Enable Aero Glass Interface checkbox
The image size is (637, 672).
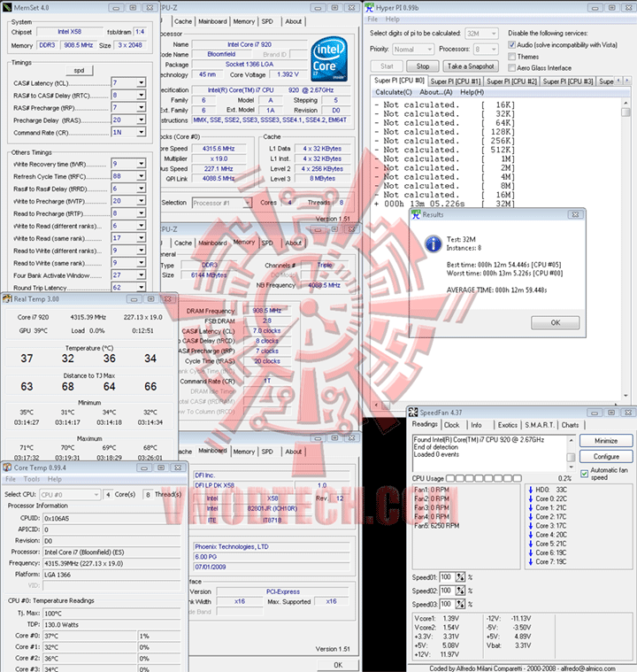click(511, 67)
